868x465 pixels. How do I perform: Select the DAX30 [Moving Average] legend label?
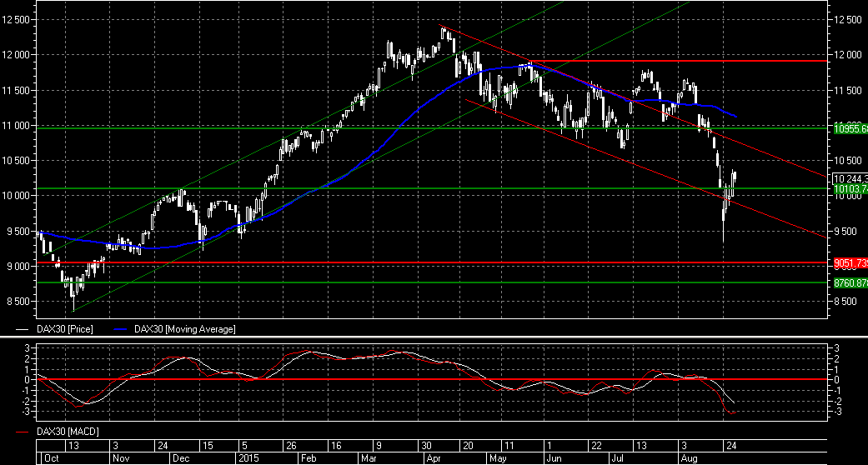pyautogui.click(x=184, y=329)
